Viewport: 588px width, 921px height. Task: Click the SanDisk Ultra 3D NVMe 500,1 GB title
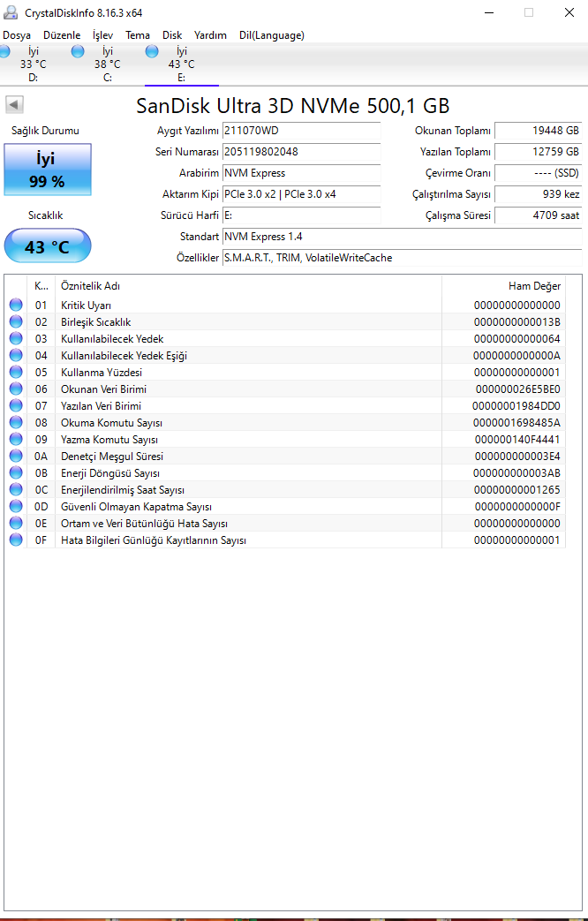point(293,106)
